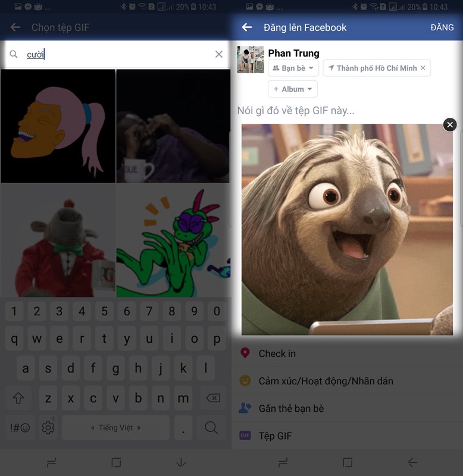Tap the left recent-apps navigation button

(51, 463)
